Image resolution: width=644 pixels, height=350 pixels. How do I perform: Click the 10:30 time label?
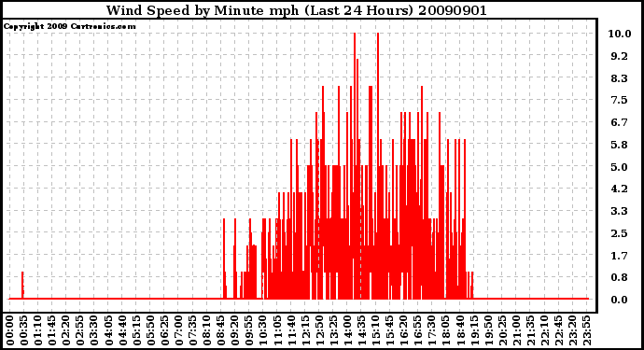(263, 330)
